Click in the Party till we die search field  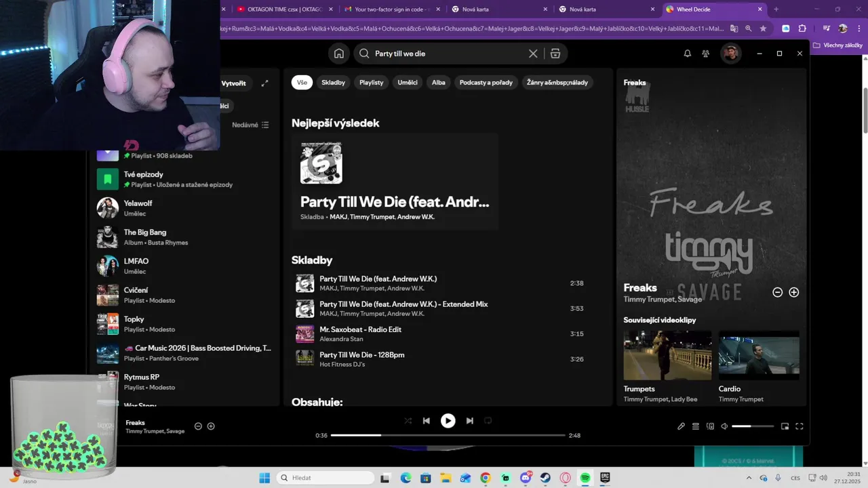(449, 54)
